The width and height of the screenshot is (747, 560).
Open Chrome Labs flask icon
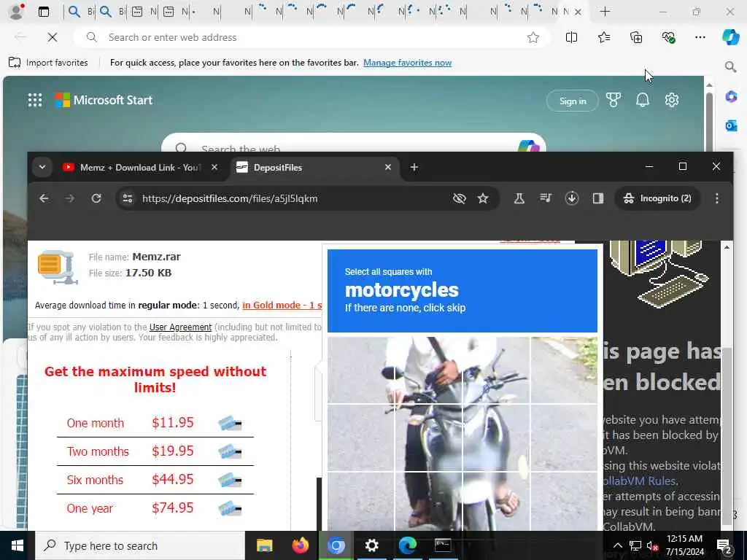[519, 198]
